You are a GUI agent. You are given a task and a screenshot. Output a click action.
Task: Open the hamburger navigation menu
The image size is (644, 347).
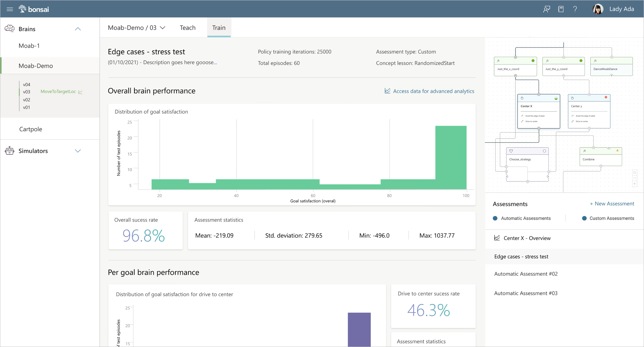(x=10, y=9)
